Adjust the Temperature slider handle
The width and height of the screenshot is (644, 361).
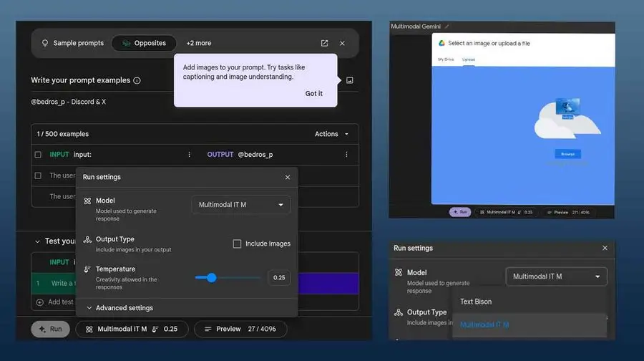212,278
